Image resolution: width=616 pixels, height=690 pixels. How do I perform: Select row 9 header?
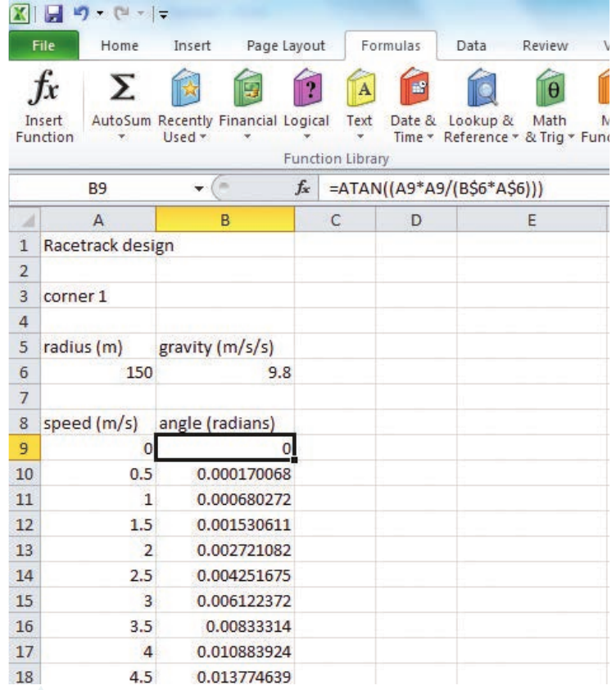[25, 448]
